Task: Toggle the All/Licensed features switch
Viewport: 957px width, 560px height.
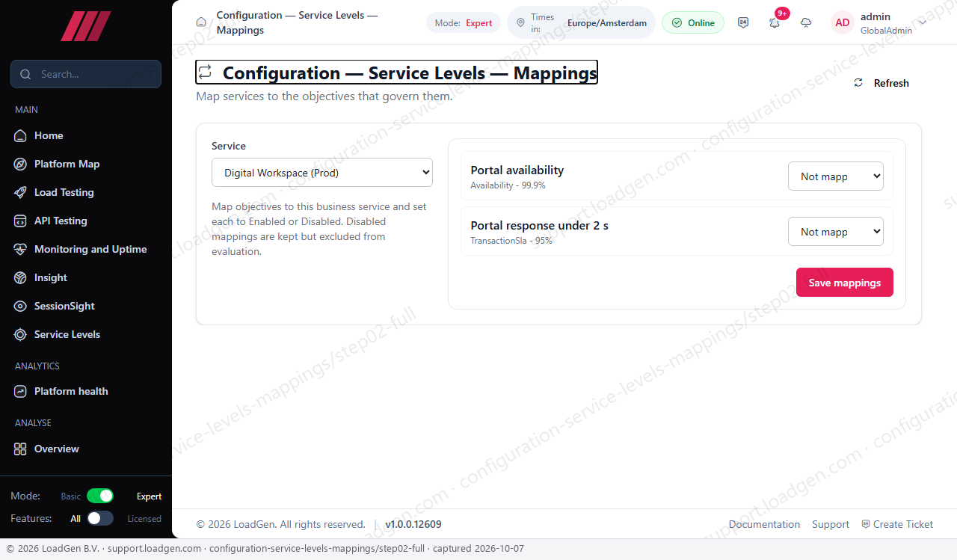Action: pyautogui.click(x=100, y=518)
